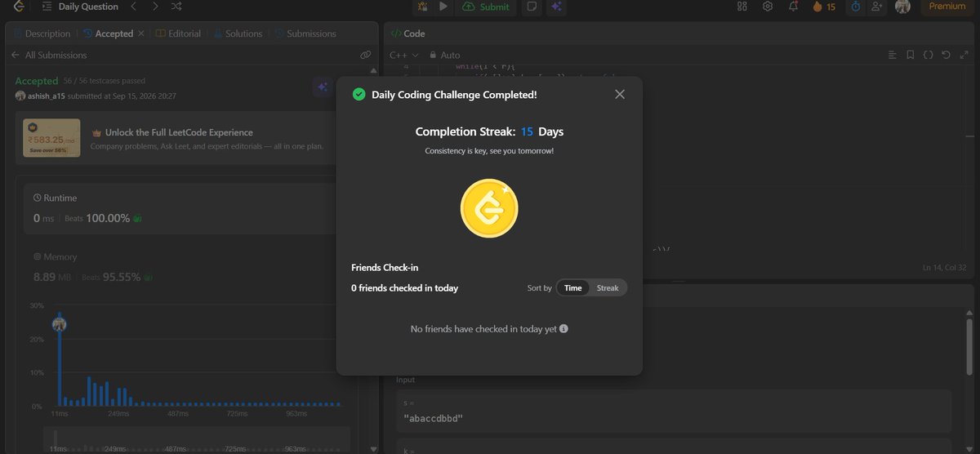Click the s input field with "abaccdbbd"
This screenshot has height=454, width=980.
point(674,411)
